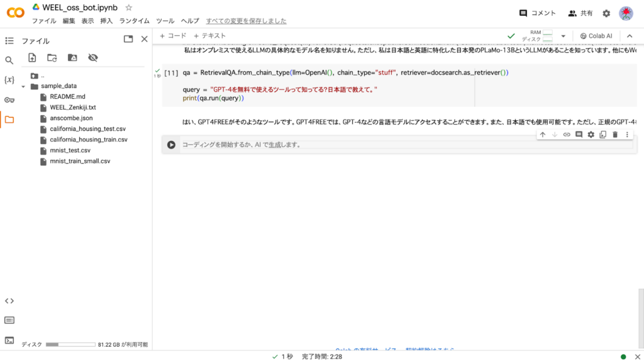Click the upload file icon in Files panel
The image size is (644, 363).
[32, 58]
